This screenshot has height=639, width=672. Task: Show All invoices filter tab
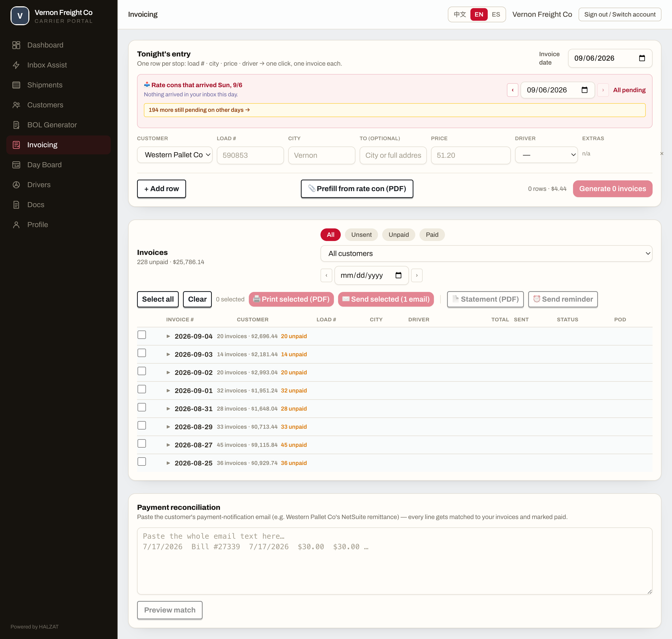coord(330,235)
